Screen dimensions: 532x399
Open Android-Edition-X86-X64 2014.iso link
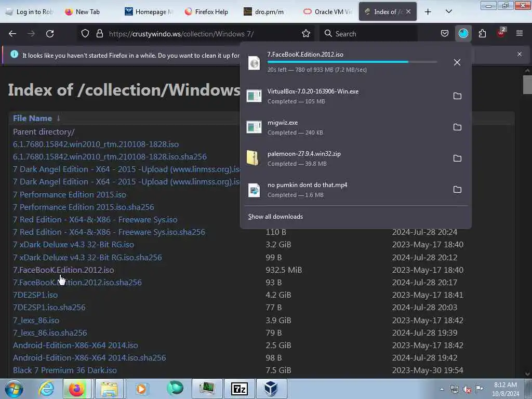pos(75,345)
